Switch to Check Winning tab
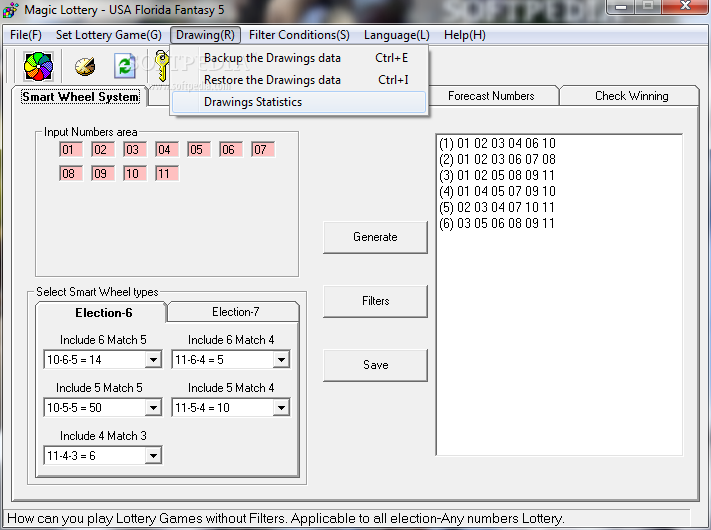This screenshot has height=530, width=711. (x=631, y=96)
